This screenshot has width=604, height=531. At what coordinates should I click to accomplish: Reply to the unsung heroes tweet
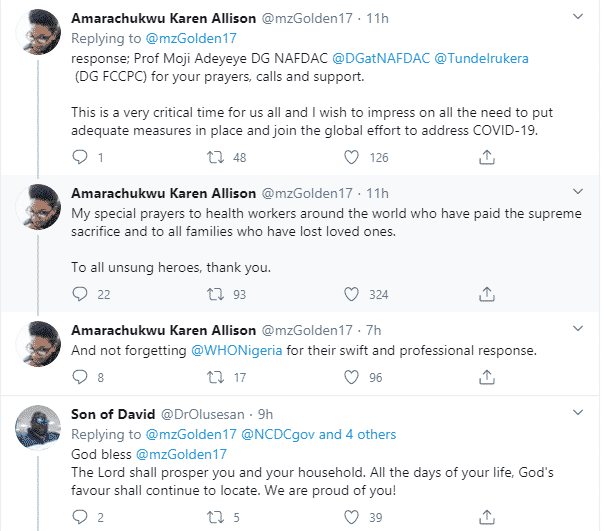[x=82, y=294]
